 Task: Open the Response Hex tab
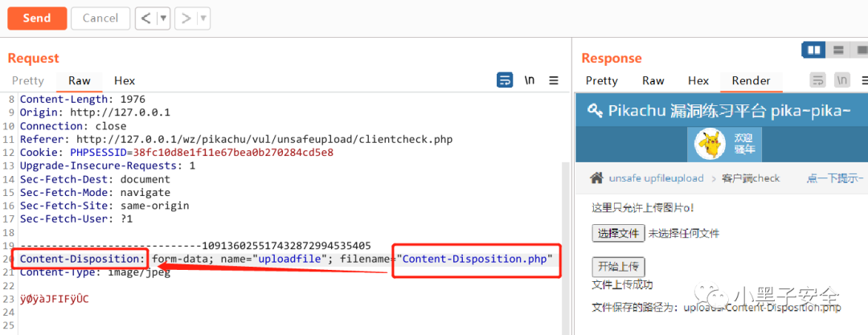pyautogui.click(x=698, y=81)
